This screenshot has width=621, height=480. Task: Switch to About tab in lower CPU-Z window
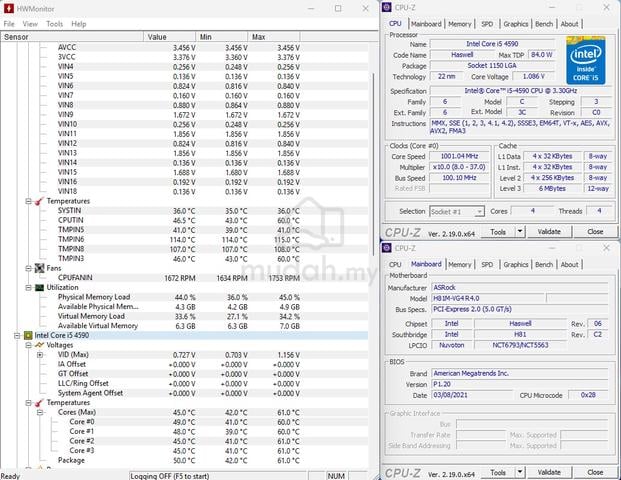click(570, 265)
